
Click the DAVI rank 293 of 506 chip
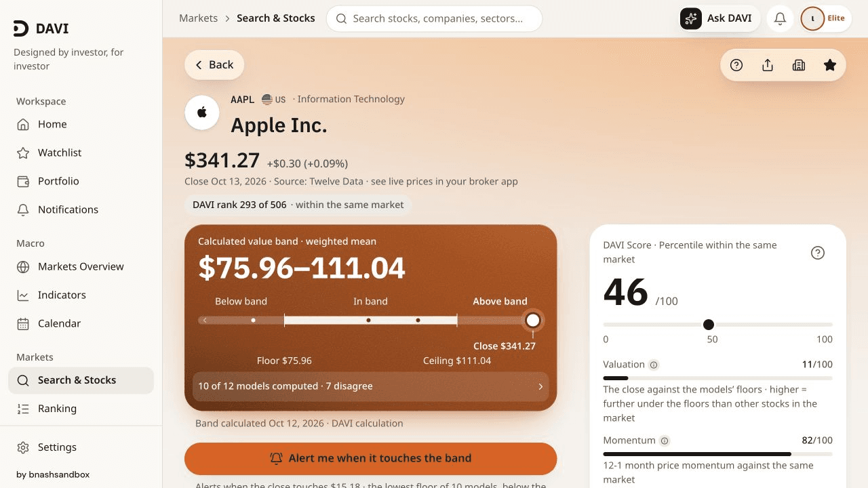coord(298,205)
